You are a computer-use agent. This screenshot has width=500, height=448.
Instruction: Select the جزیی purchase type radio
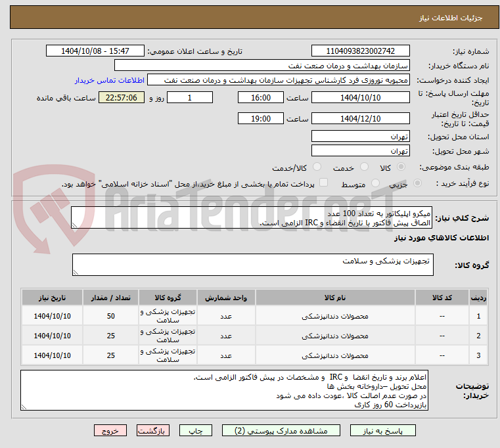click(x=417, y=183)
